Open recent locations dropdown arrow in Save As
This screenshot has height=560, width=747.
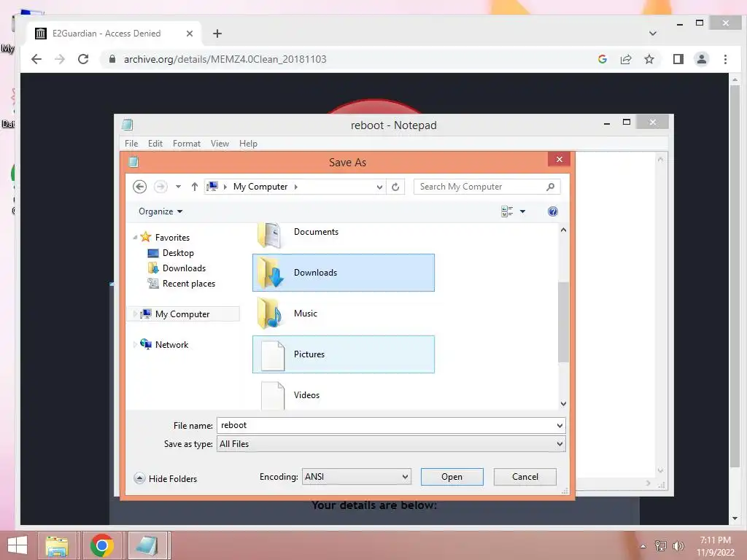(178, 187)
